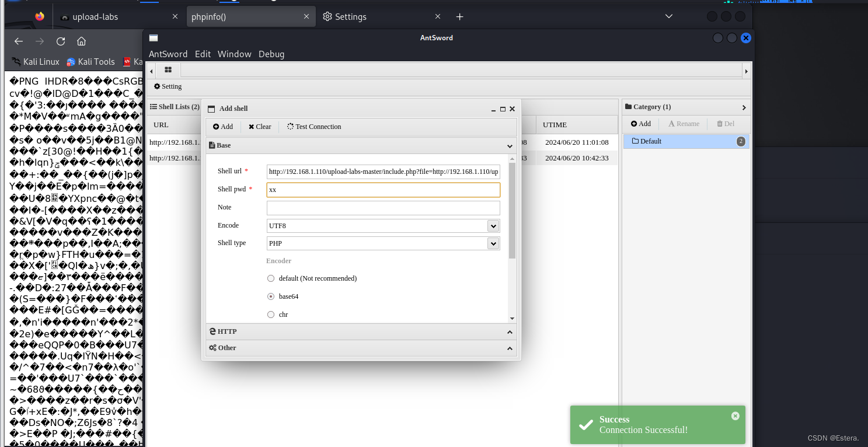Viewport: 868px width, 447px height.
Task: Click the tab bar right arrow
Action: (x=746, y=71)
